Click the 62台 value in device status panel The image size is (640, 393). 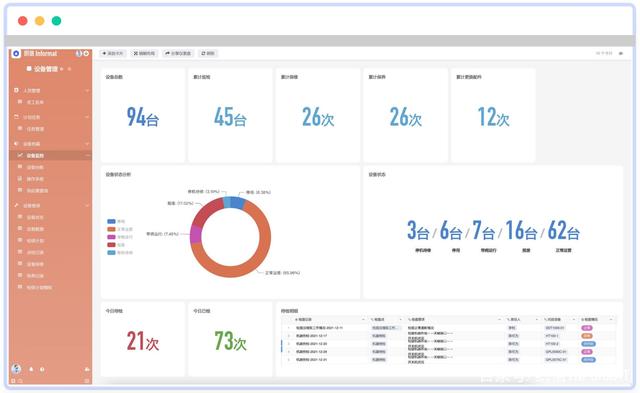pyautogui.click(x=563, y=230)
